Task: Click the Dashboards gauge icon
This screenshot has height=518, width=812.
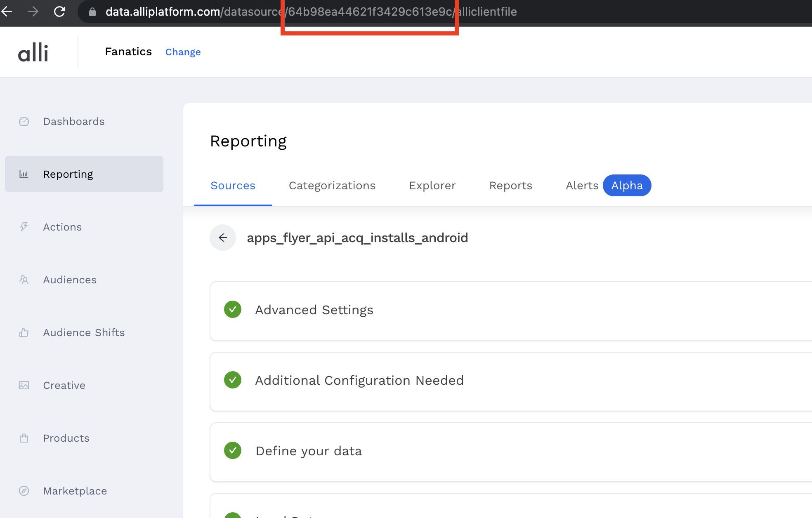Action: [24, 121]
